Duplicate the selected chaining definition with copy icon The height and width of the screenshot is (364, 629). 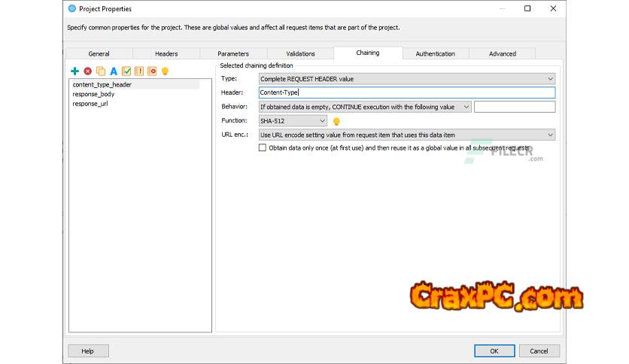pyautogui.click(x=101, y=71)
